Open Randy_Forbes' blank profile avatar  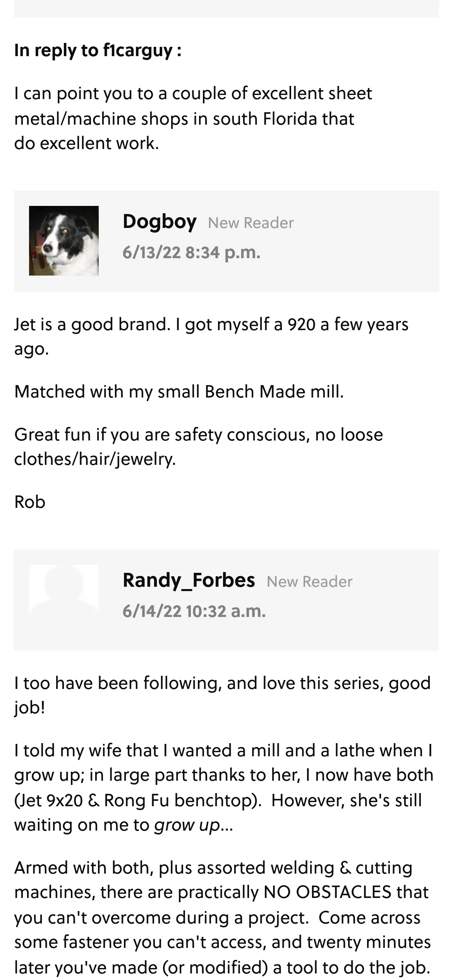(x=64, y=589)
